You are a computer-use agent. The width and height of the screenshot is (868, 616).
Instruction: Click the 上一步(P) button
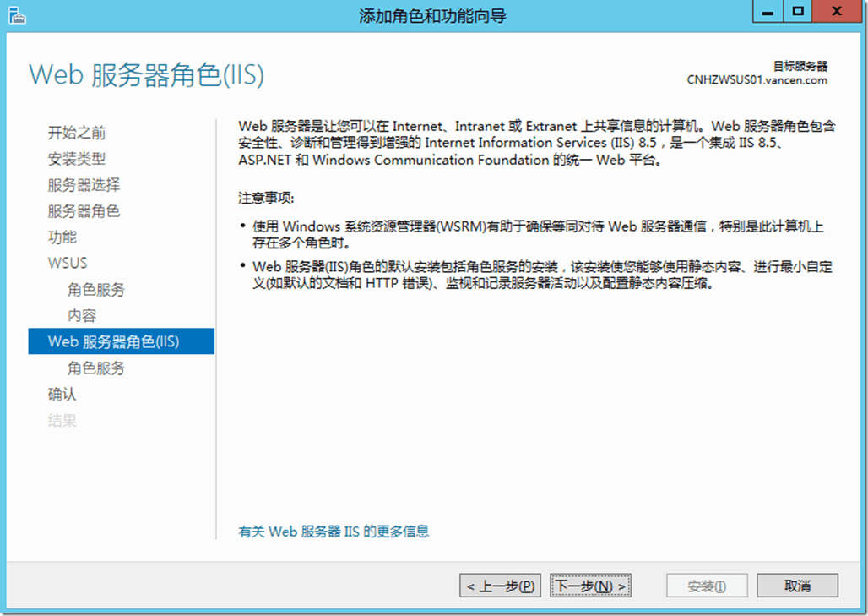click(499, 585)
